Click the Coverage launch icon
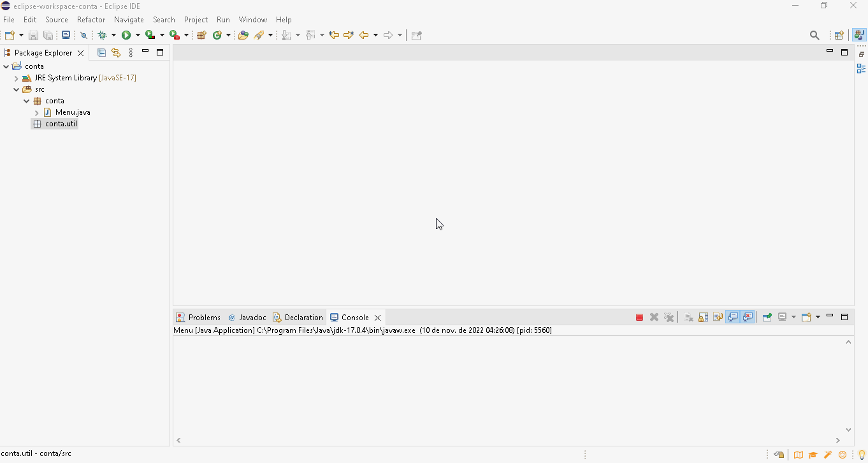Image resolution: width=868 pixels, height=463 pixels. 150,35
